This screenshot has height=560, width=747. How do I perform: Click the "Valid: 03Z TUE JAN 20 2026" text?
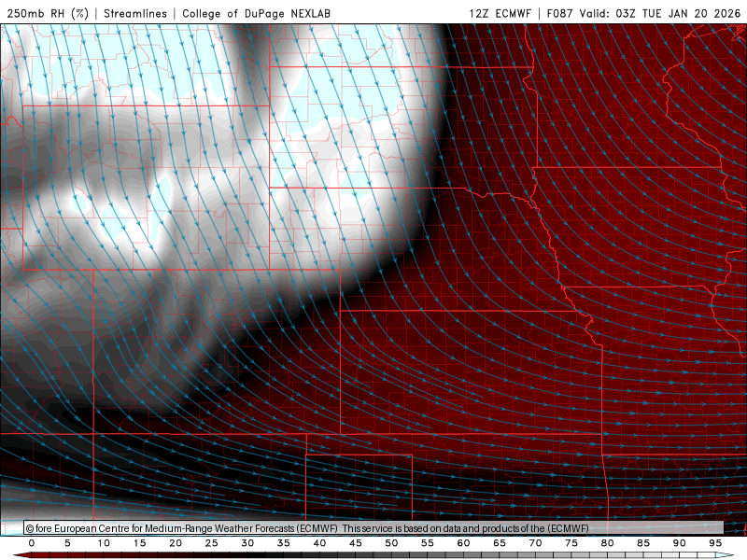point(660,13)
